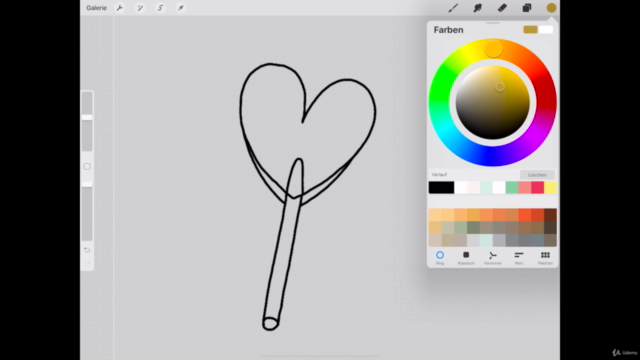Open the Layers panel
This screenshot has height=360, width=640.
(x=527, y=8)
